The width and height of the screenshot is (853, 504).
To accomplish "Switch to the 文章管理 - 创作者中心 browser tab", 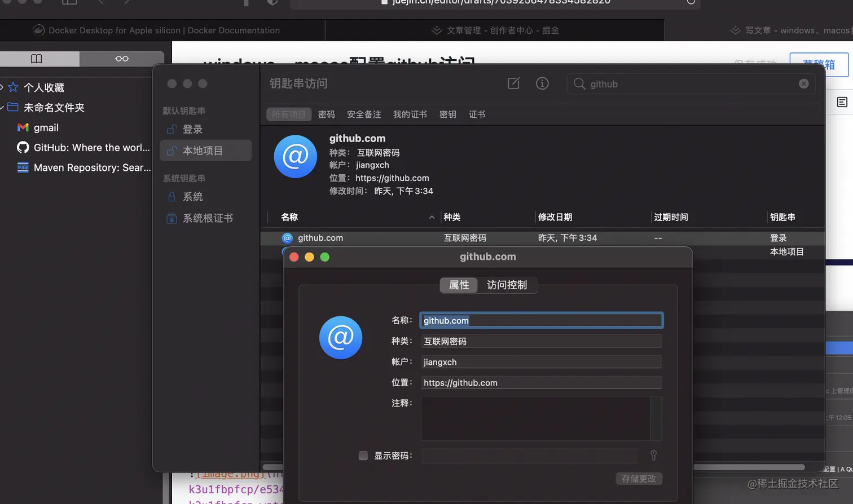I will tap(495, 30).
